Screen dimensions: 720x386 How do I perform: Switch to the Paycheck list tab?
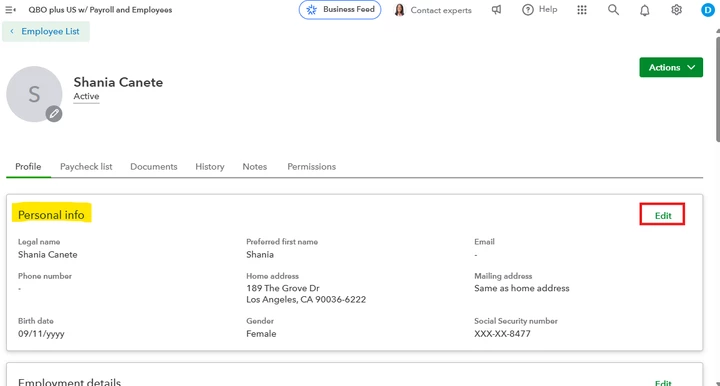pos(86,167)
